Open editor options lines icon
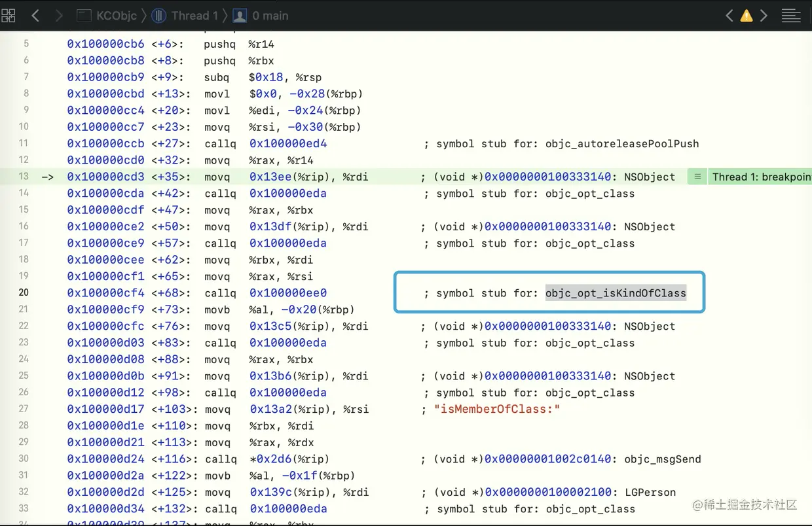Image resolution: width=812 pixels, height=526 pixels. click(x=791, y=16)
